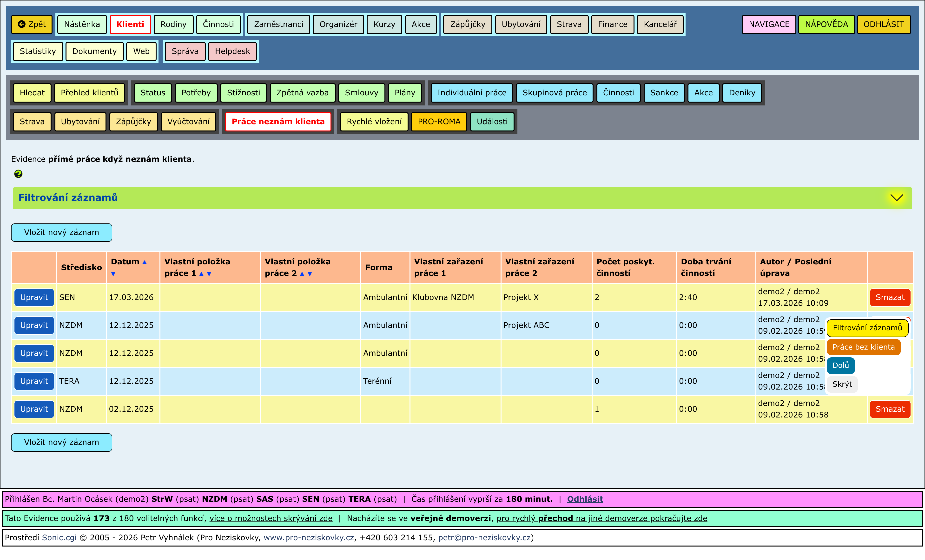The image size is (925, 560).
Task: Follow the Odhlásit link in status bar
Action: 585,499
